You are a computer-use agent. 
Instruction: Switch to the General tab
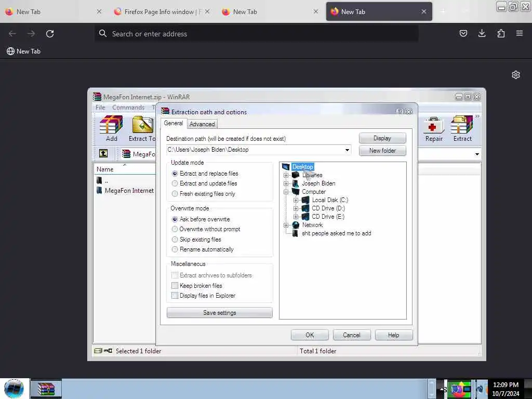(x=174, y=123)
